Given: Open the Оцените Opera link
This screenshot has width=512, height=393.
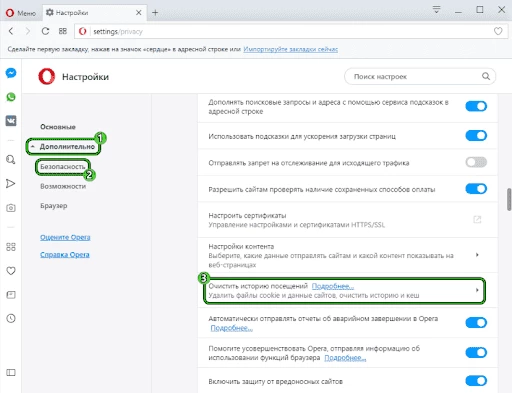Looking at the screenshot, I should click(65, 237).
